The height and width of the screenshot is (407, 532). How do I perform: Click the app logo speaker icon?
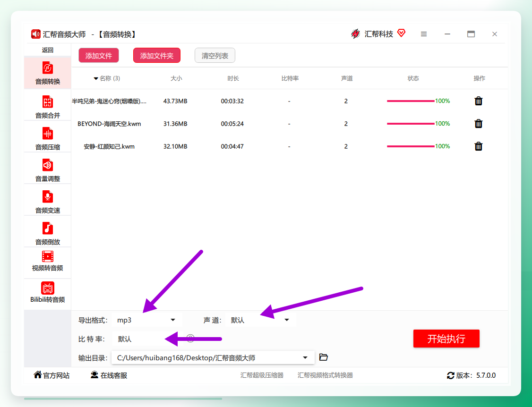pos(35,34)
